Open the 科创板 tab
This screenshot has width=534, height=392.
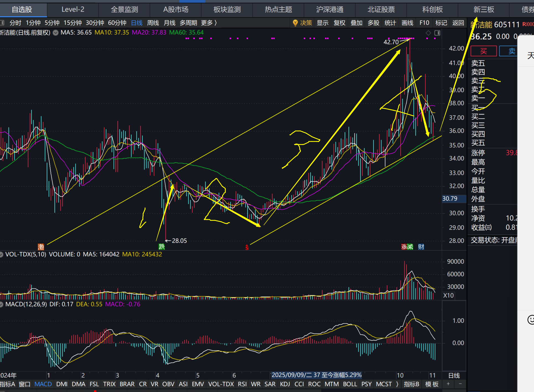click(x=432, y=9)
